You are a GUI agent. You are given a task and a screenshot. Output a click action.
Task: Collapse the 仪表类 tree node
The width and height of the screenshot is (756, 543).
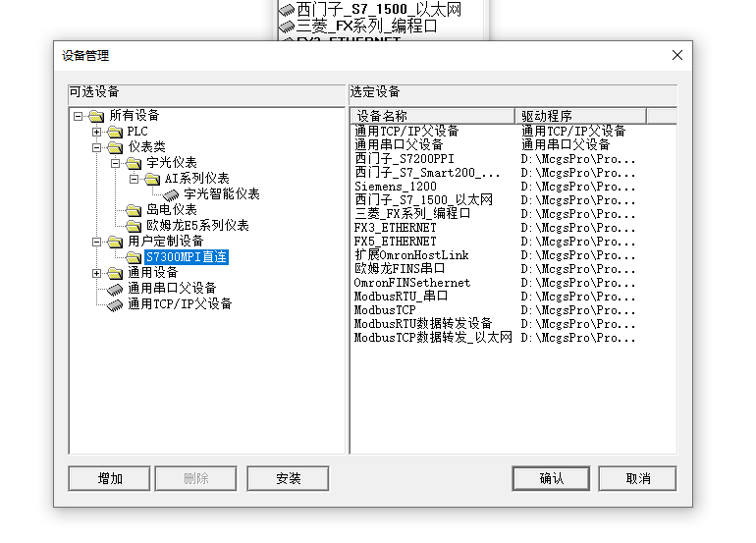[97, 147]
